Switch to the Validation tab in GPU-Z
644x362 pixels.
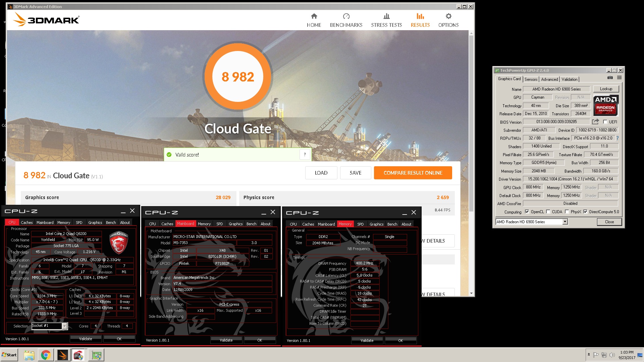570,79
